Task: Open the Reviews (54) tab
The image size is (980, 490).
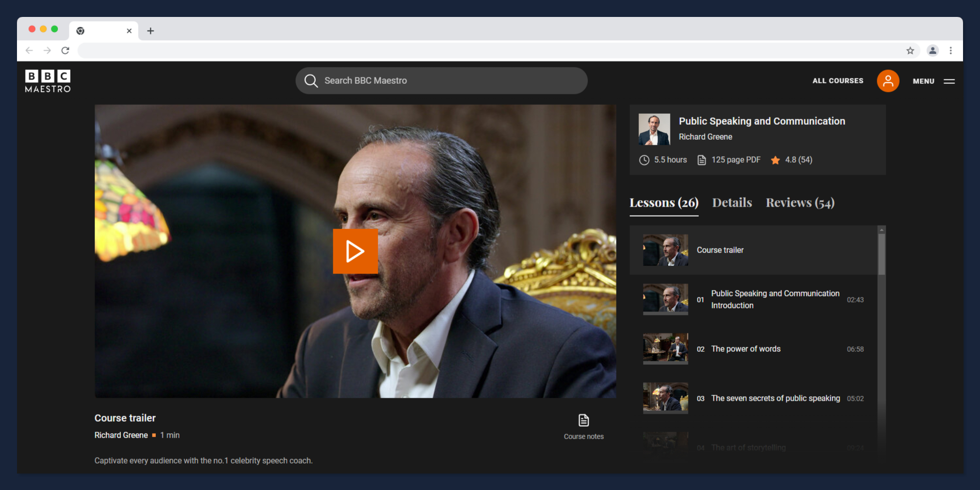Action: click(x=800, y=203)
